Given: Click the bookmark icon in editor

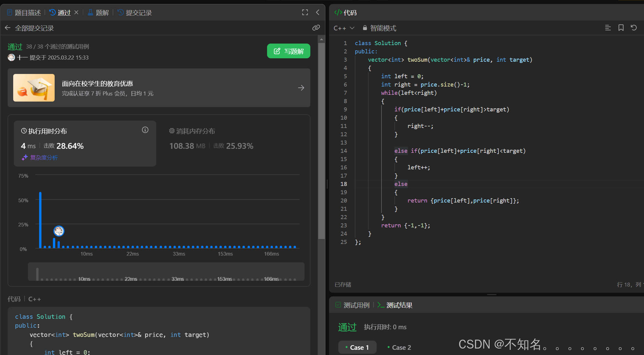Looking at the screenshot, I should [x=621, y=28].
